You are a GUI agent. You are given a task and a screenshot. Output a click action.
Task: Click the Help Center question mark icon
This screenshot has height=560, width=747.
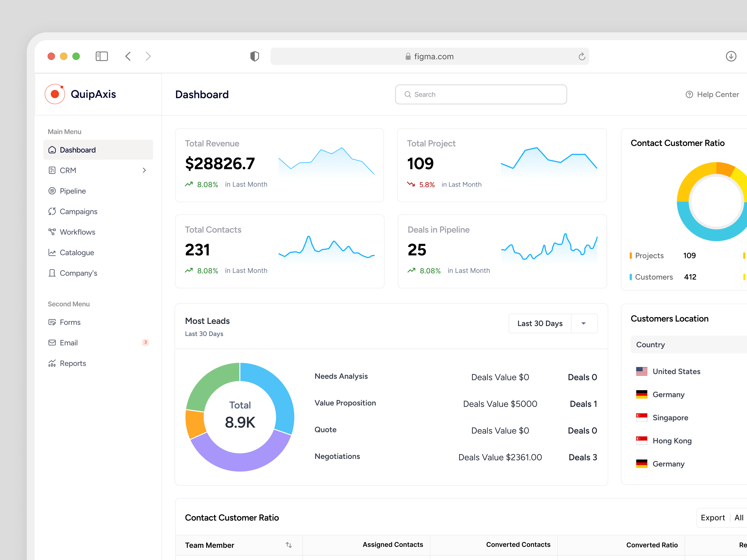[689, 94]
